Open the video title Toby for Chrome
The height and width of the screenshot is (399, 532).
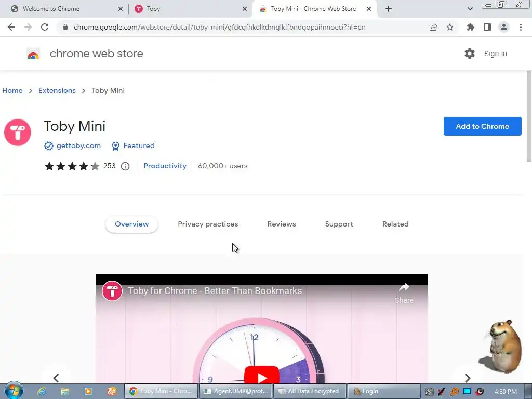(x=215, y=291)
